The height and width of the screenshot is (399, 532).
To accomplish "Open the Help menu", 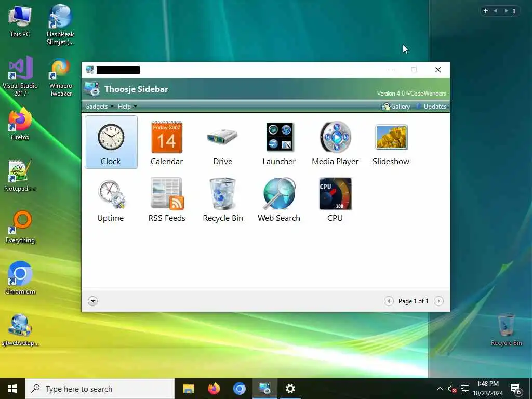I will pos(127,107).
